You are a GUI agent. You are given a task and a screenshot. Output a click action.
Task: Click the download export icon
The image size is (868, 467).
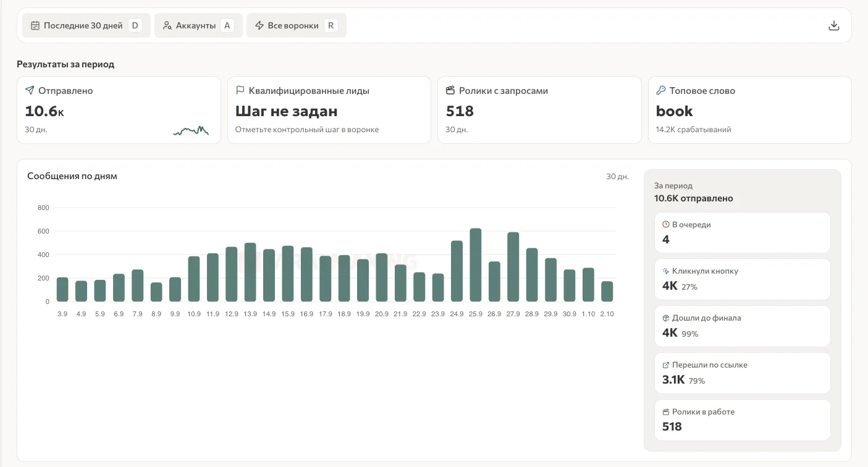pyautogui.click(x=833, y=25)
